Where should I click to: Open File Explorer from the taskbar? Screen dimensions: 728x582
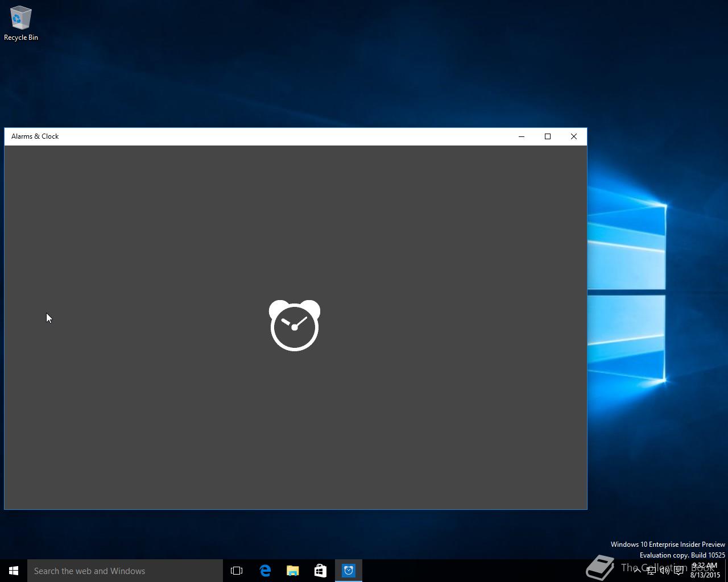(x=293, y=571)
